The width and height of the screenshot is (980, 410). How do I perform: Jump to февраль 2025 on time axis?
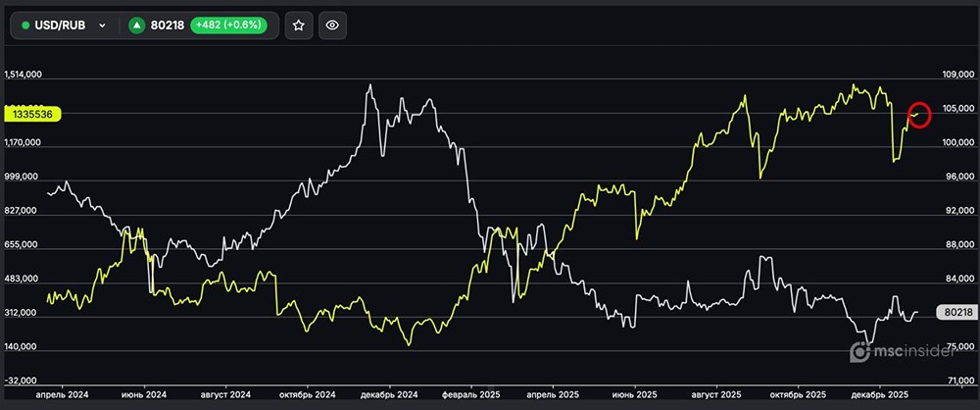(x=473, y=394)
